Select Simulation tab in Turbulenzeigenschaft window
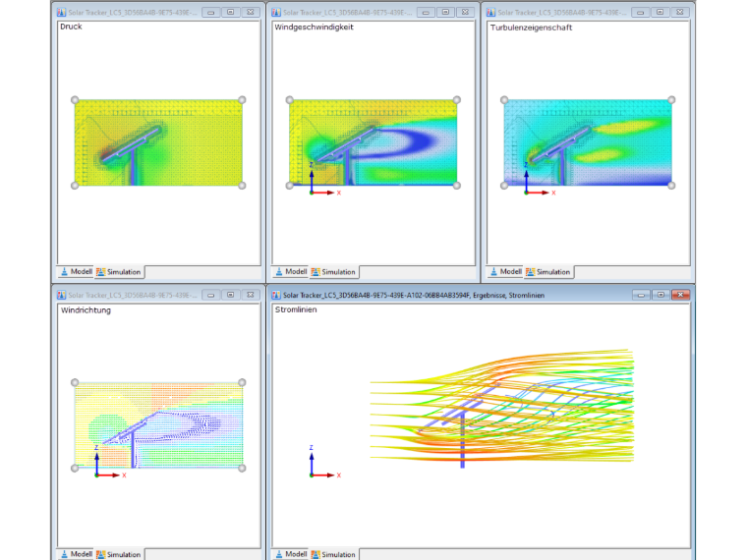This screenshot has width=747, height=560. [548, 272]
